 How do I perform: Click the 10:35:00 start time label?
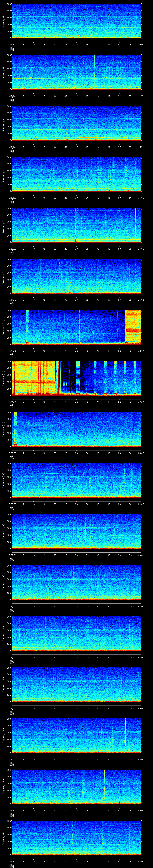click(x=12, y=351)
